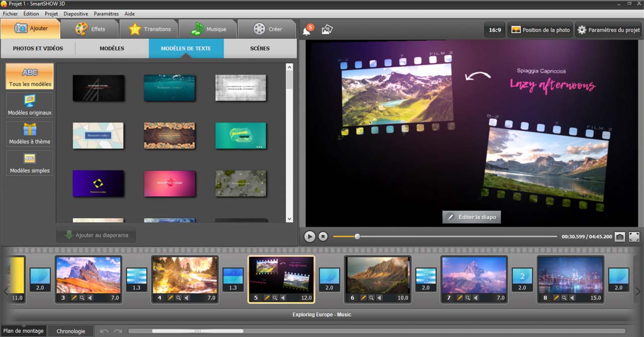644x337 pixels.
Task: Click the playback progress slider handle
Action: click(357, 236)
